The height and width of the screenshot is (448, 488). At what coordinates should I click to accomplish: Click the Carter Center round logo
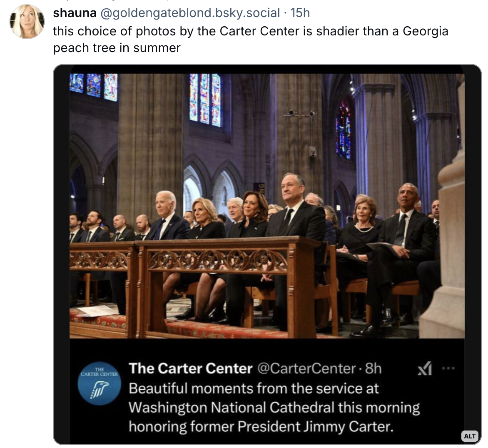[x=99, y=383]
